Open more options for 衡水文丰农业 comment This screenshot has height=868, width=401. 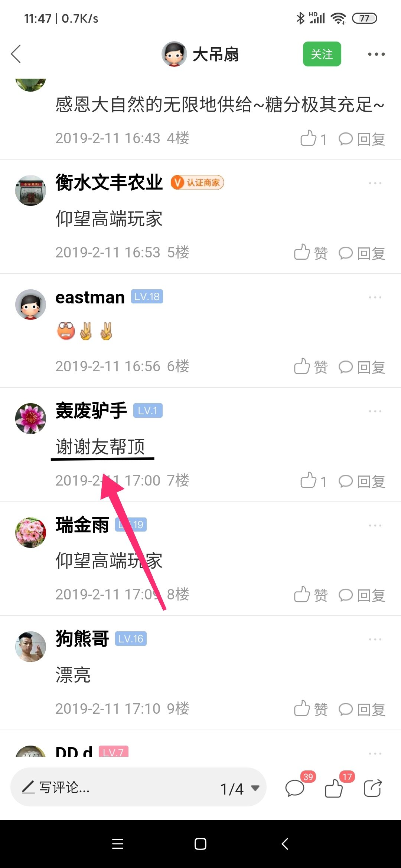tap(375, 183)
